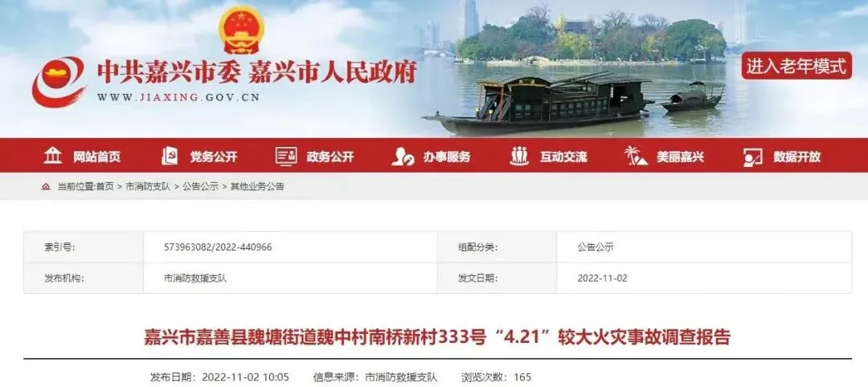Viewport: 868px width, 387px height.
Task: Click the www.jiaxing.gov.cn site address
Action: click(178, 98)
